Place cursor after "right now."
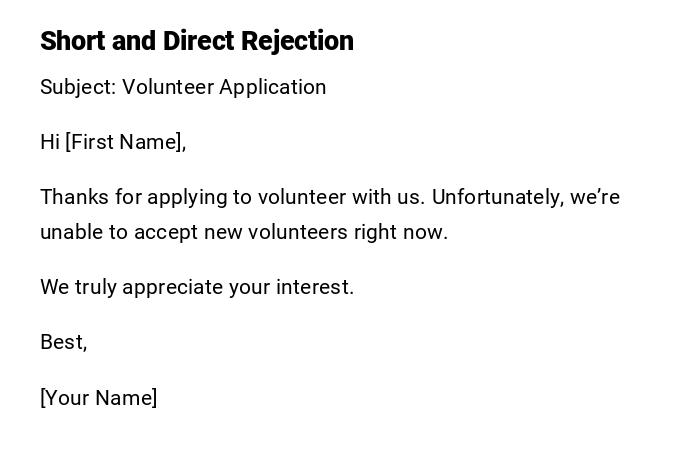The height and width of the screenshot is (460, 700). coord(449,232)
